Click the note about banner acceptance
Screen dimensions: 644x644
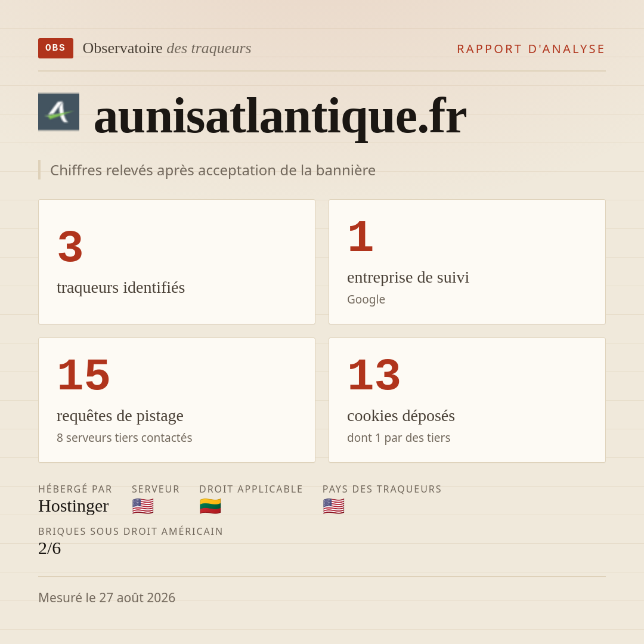tap(213, 170)
